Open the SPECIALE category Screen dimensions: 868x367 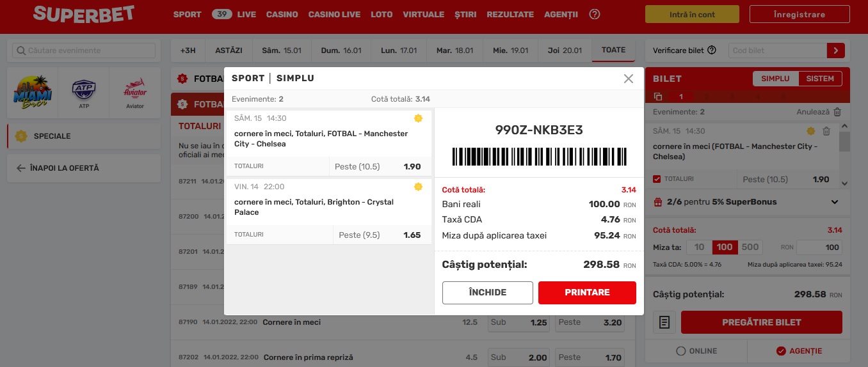click(84, 136)
